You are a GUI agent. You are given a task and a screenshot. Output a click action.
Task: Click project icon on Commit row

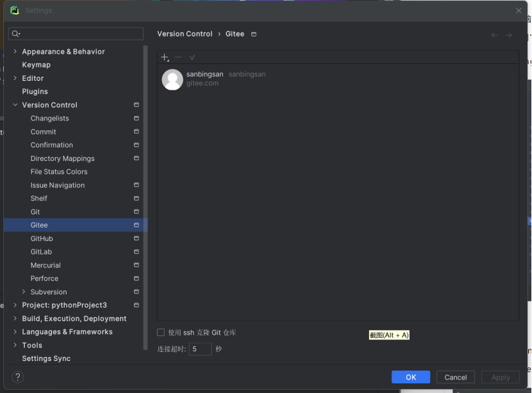pos(137,131)
